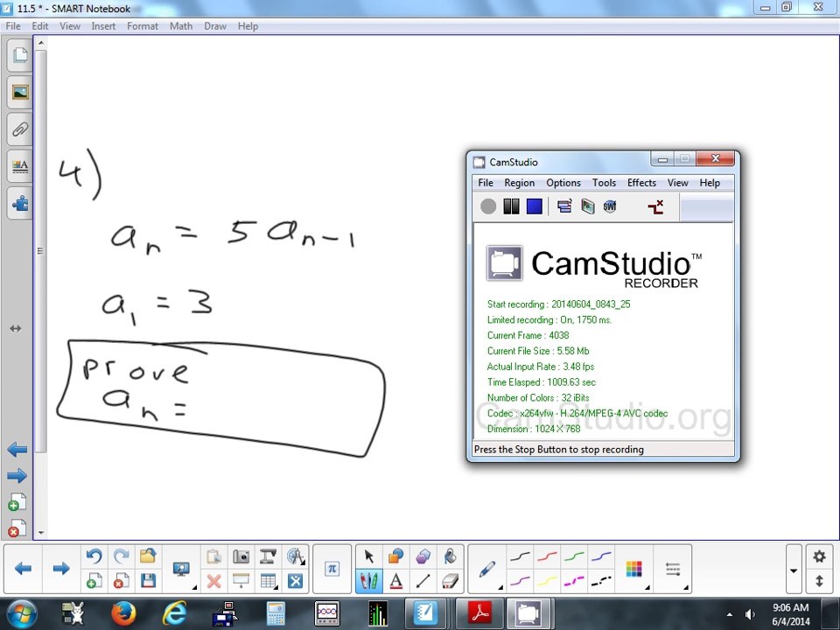This screenshot has width=840, height=630.
Task: Open Internet Explorer from the taskbar
Action: click(174, 613)
